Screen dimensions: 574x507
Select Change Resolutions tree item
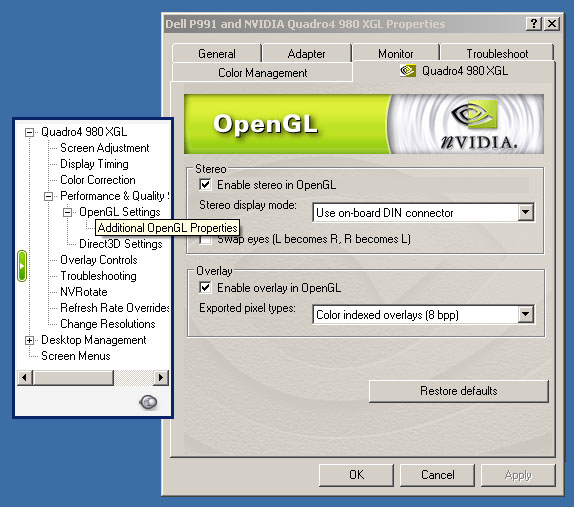click(108, 324)
